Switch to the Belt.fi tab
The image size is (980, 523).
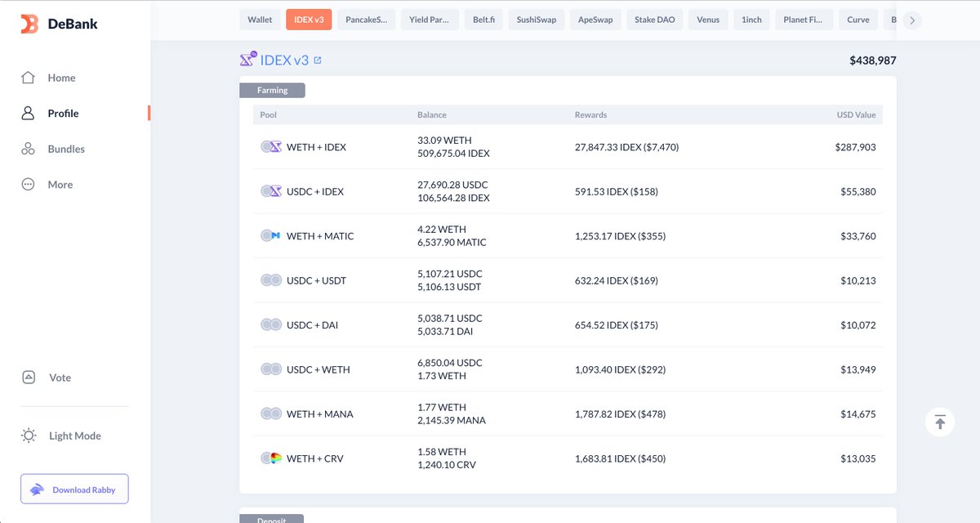coord(483,20)
